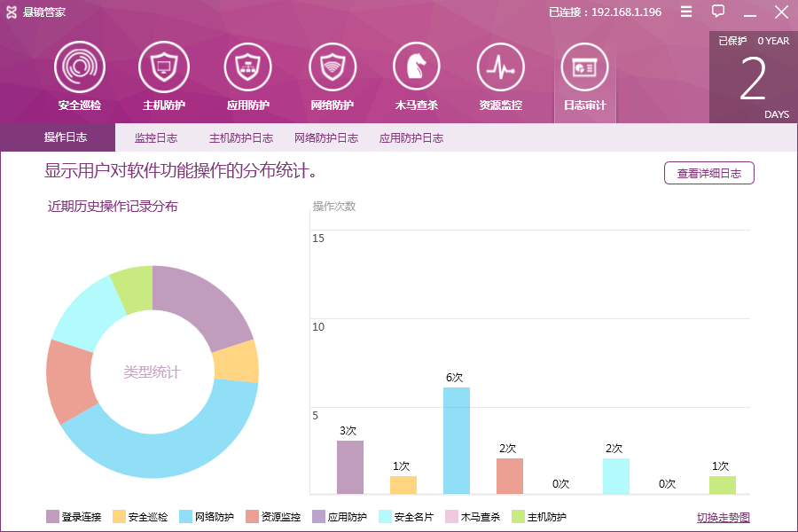Open the 安全巡检 security scan icon
The width and height of the screenshot is (798, 532).
80,66
